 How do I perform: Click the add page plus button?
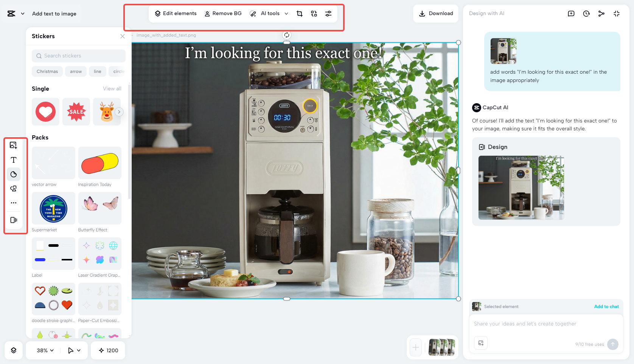coord(416,347)
